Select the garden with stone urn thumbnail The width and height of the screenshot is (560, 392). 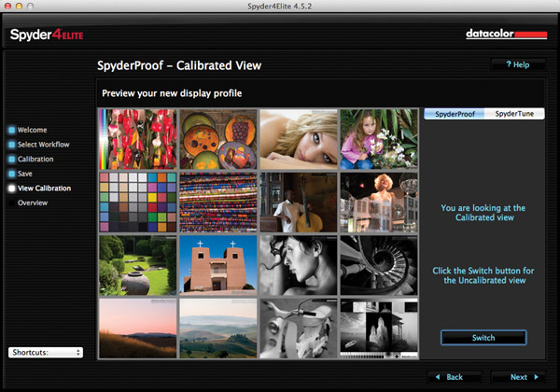click(x=138, y=265)
